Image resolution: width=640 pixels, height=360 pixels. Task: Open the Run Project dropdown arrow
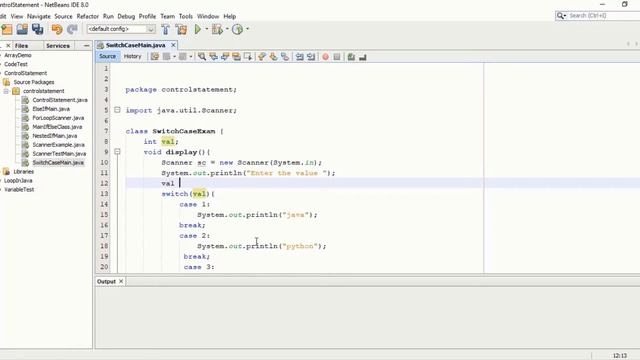[207, 29]
